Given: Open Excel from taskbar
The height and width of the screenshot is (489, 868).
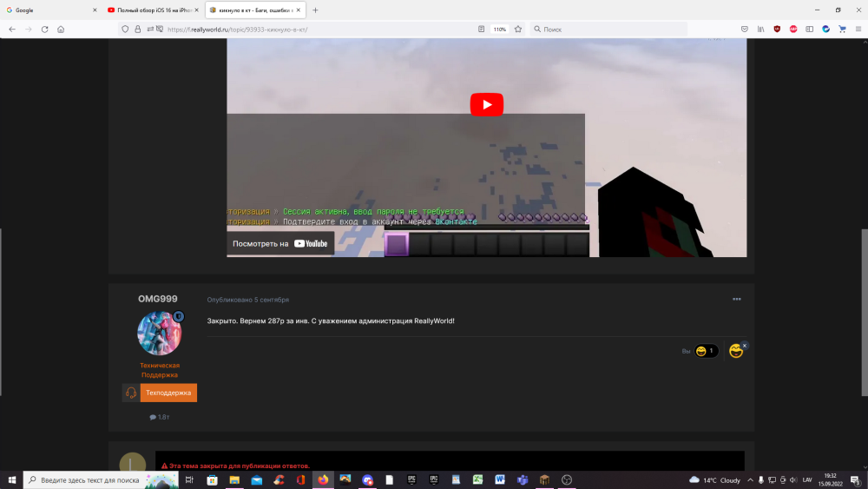Looking at the screenshot, I should (x=477, y=479).
